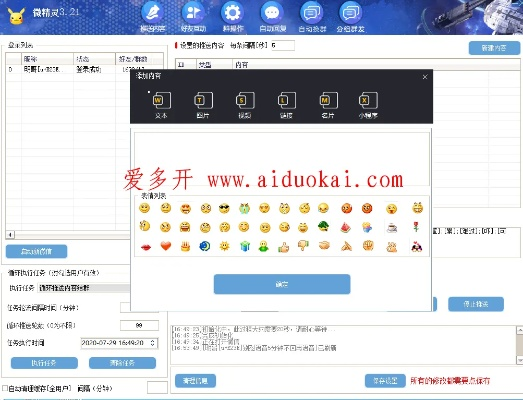Insert the birthday cake emoji
This screenshot has height=400, width=523.
[185, 247]
